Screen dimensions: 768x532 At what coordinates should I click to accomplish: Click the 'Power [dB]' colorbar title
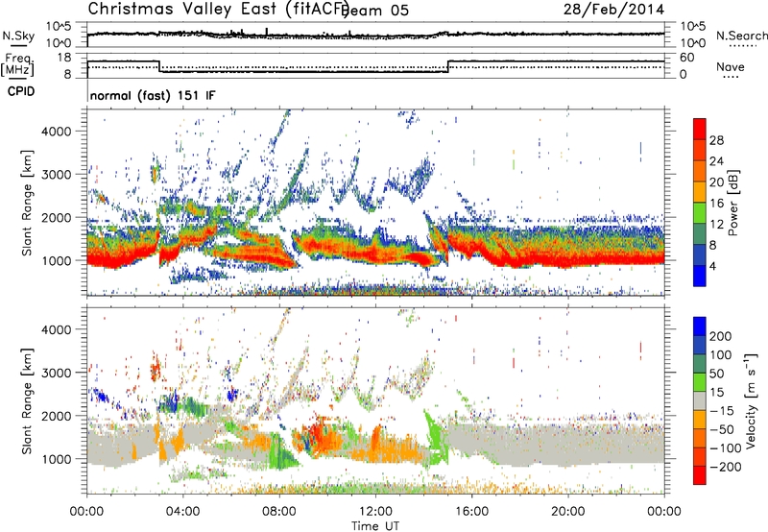(x=733, y=203)
